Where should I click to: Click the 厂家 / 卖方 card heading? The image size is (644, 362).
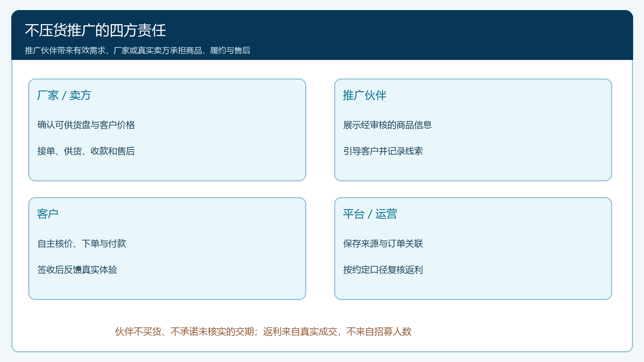(x=64, y=95)
